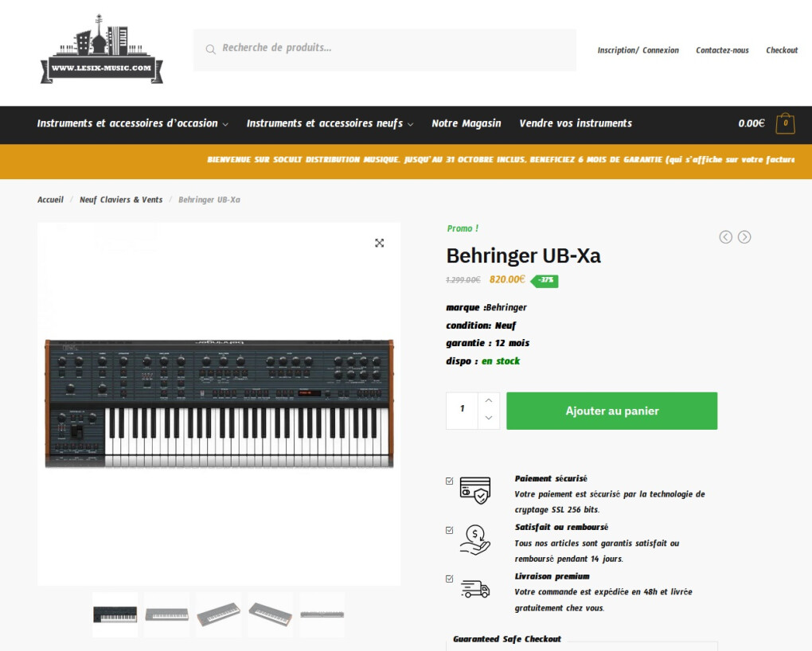The width and height of the screenshot is (812, 651).
Task: Click the search magnifier icon
Action: click(x=210, y=49)
